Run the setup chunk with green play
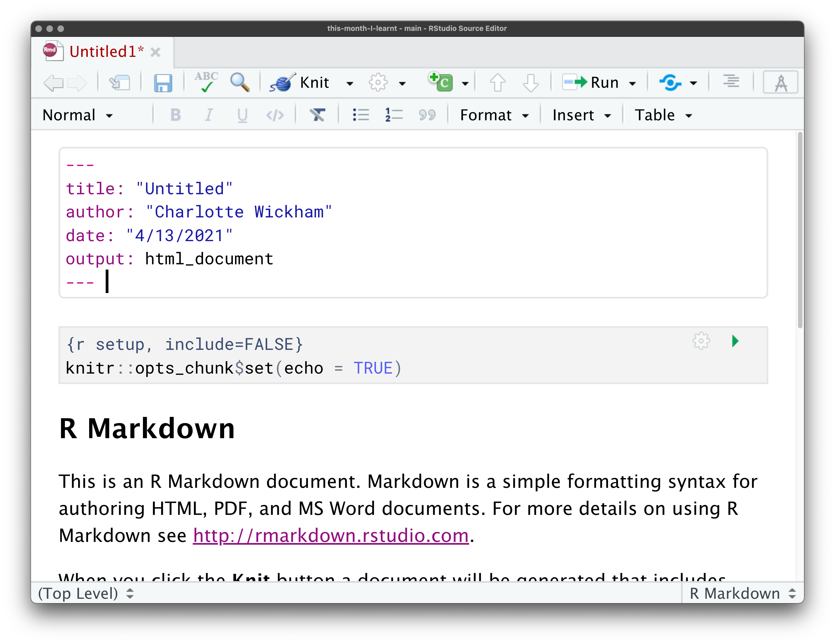The width and height of the screenshot is (835, 644). (x=735, y=340)
